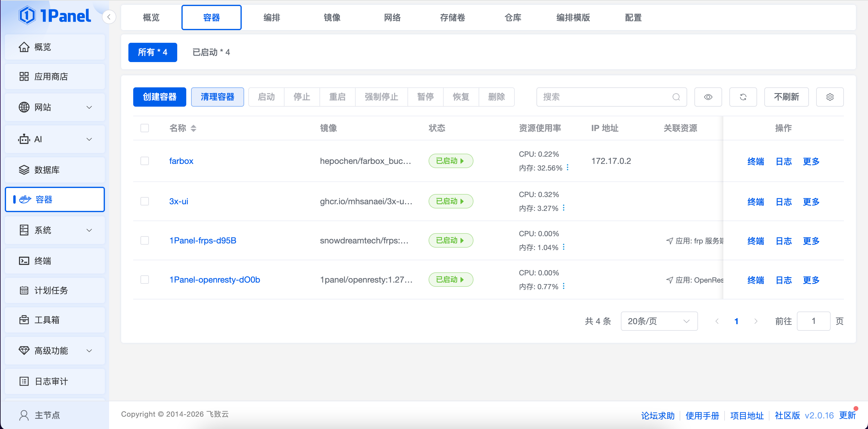Open the 1Panel-frps-d95B container link
The width and height of the screenshot is (868, 429).
pyautogui.click(x=203, y=240)
